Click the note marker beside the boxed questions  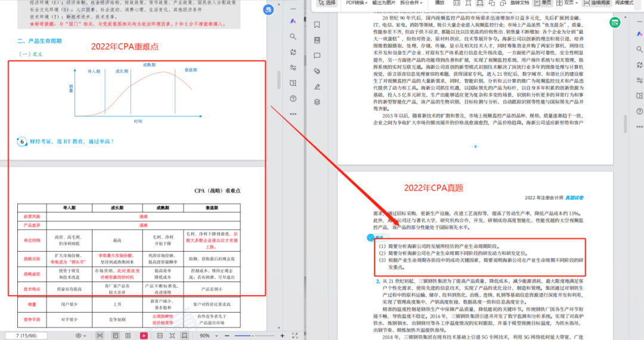click(x=370, y=238)
